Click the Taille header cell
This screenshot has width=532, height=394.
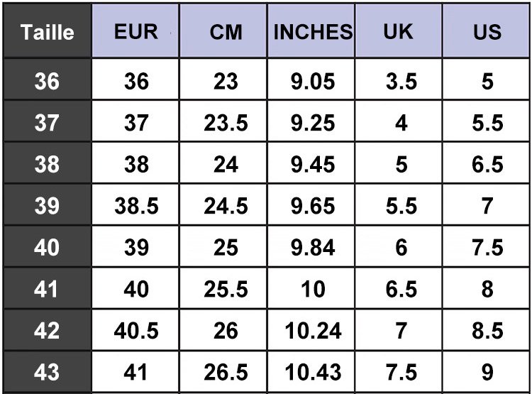point(47,31)
